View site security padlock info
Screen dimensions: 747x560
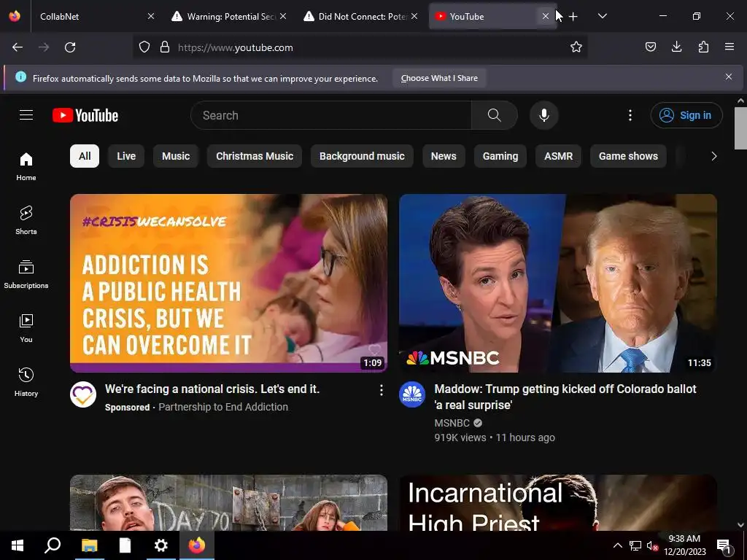click(165, 47)
